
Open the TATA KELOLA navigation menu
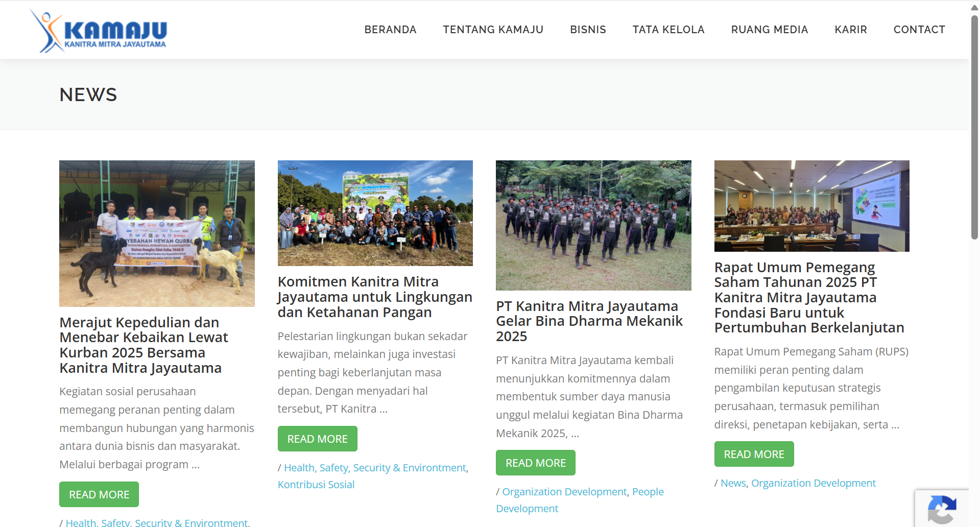pos(668,30)
